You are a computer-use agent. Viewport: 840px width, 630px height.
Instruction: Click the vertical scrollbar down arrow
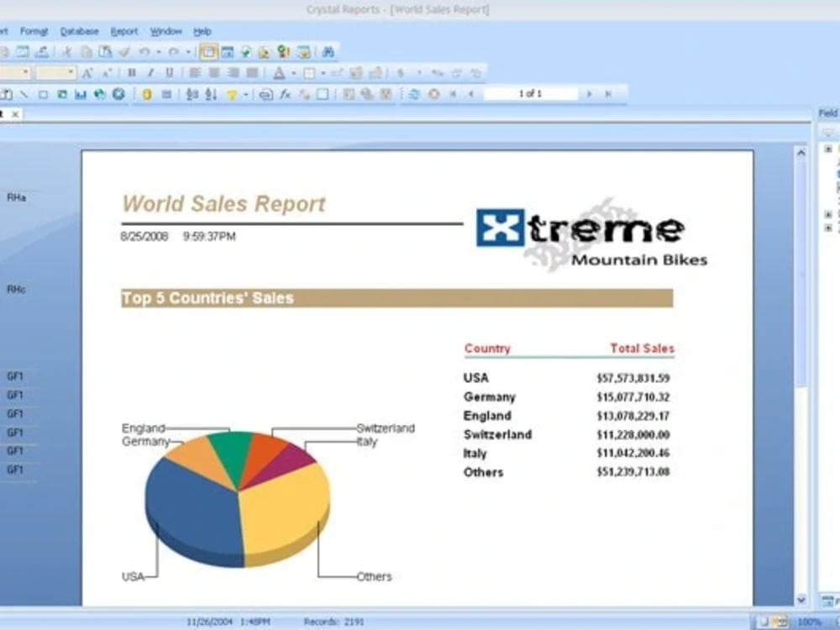(x=801, y=600)
